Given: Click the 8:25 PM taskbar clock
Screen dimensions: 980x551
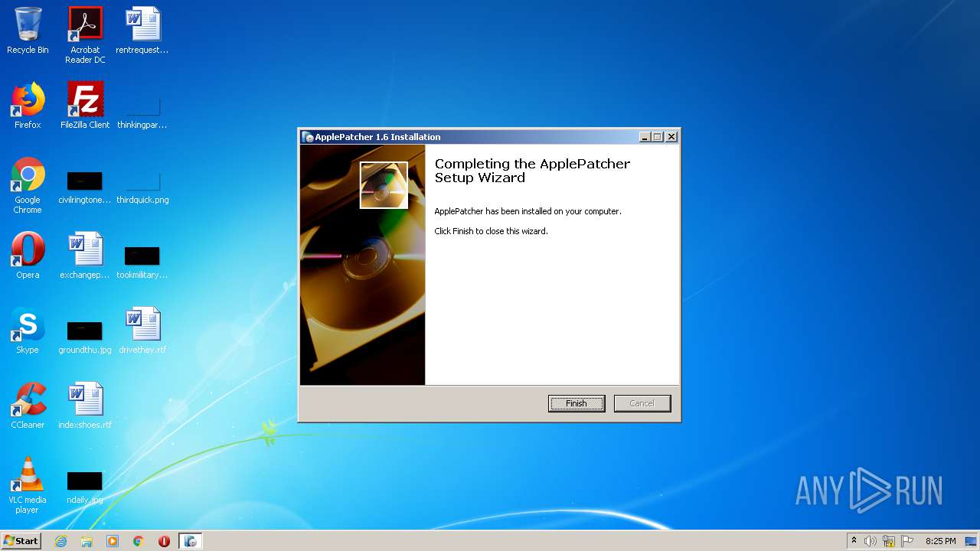Looking at the screenshot, I should 940,541.
